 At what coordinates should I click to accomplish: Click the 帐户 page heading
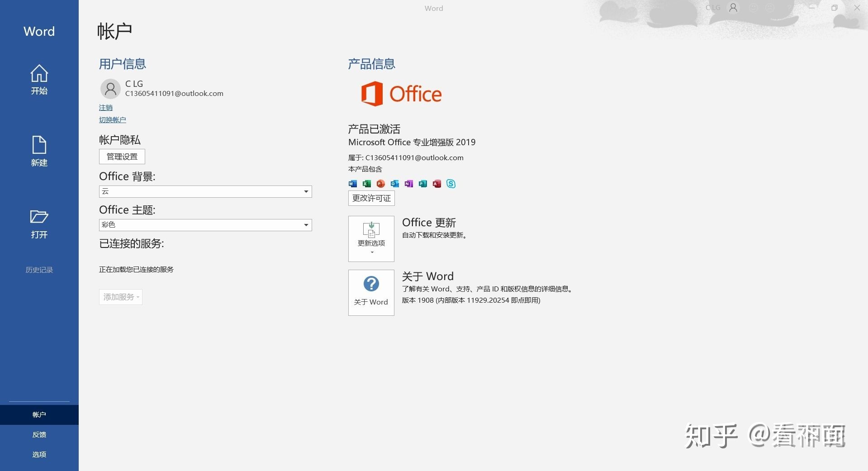pos(114,31)
